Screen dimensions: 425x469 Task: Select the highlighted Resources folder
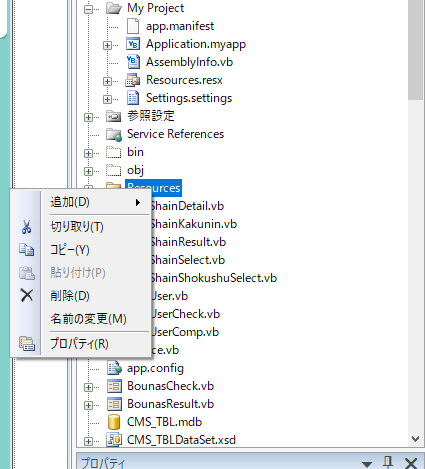pos(153,188)
